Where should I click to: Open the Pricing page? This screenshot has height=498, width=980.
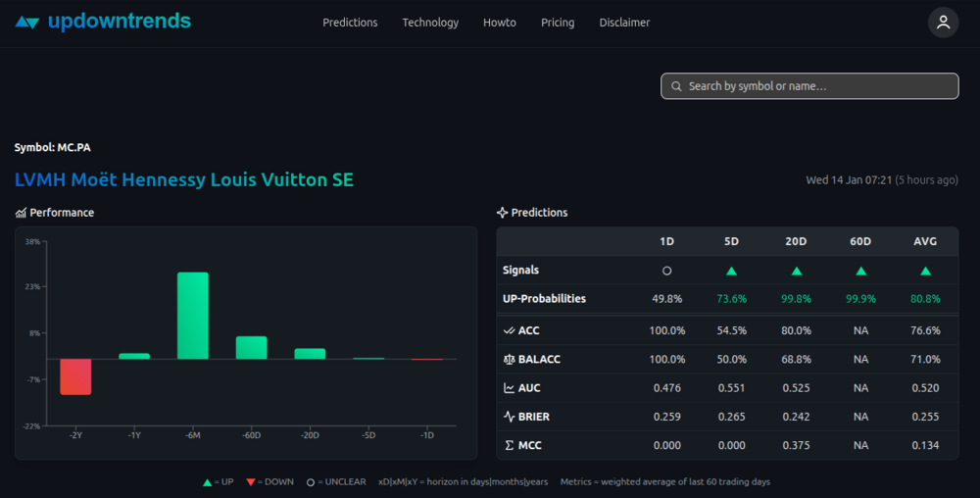558,23
